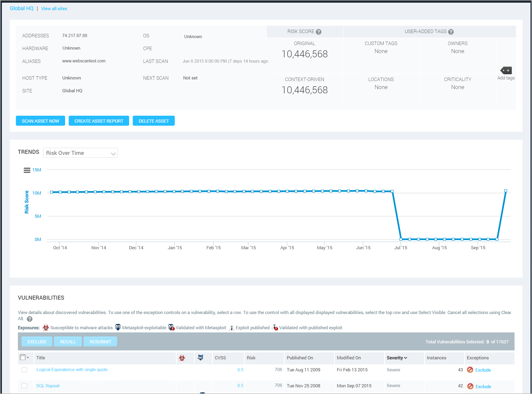Screen dimensions: 532x394
Task: Open the SQL Repeat vulnerability link
Action: click(48, 386)
